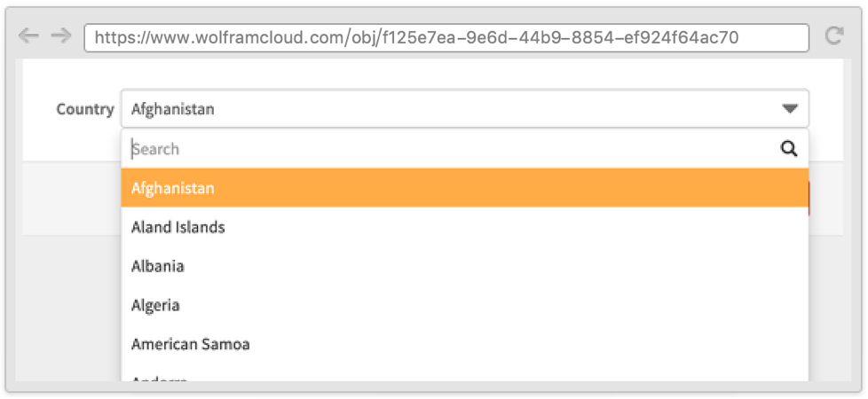Focus the wolframcloud.com address bar
Viewport: 868px width, 399px height.
(446, 37)
